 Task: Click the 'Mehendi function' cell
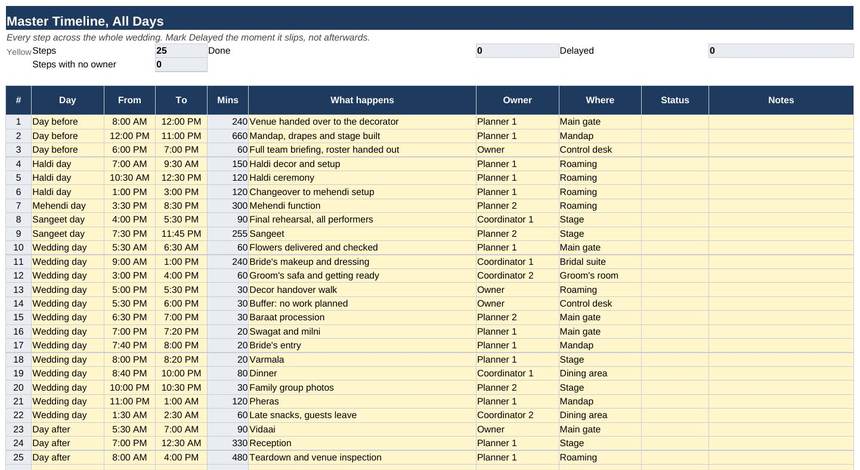tap(362, 206)
